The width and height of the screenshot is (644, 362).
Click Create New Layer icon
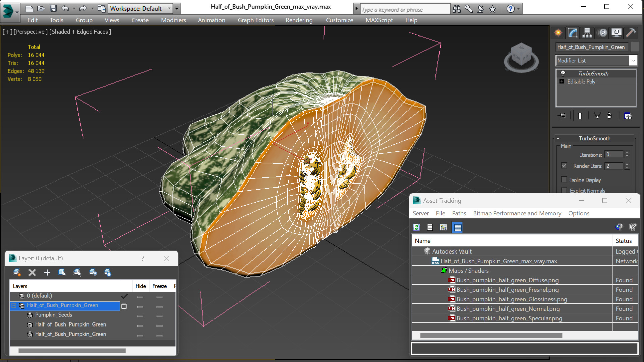(x=17, y=272)
